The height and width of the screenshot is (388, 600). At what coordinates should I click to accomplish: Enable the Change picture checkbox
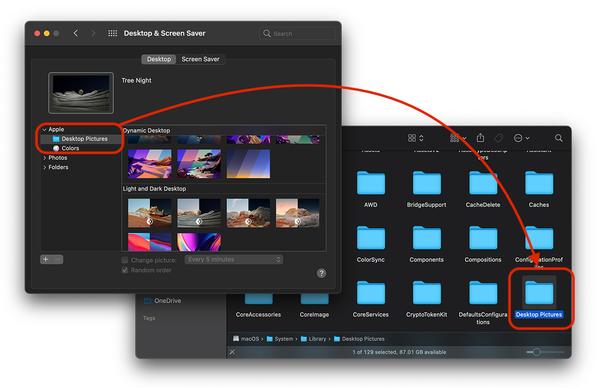tap(125, 260)
